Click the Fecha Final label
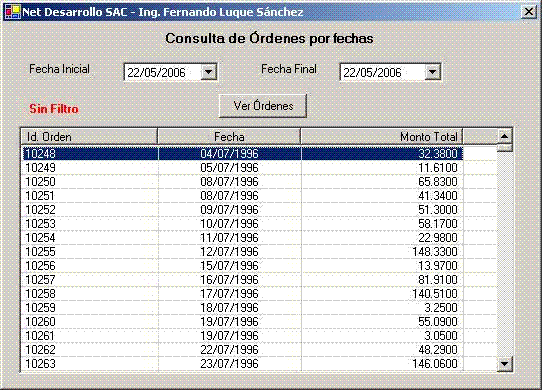Screen dimensions: 542x390 pyautogui.click(x=289, y=69)
